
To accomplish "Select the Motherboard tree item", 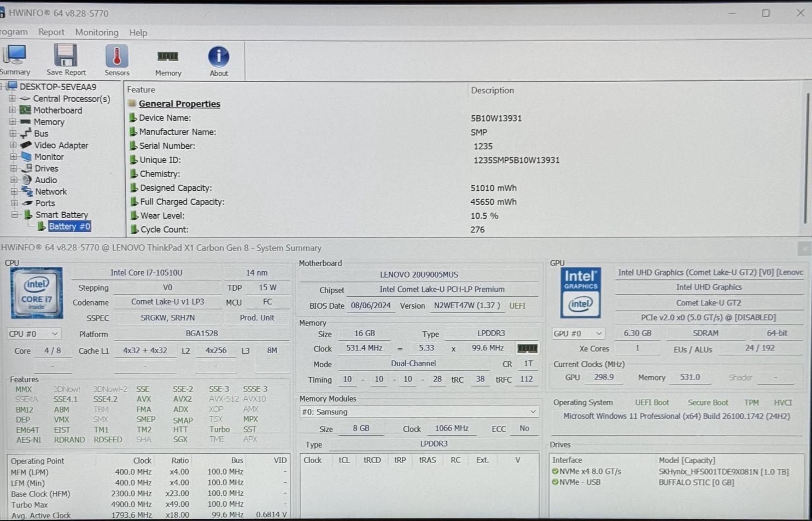I will click(57, 110).
